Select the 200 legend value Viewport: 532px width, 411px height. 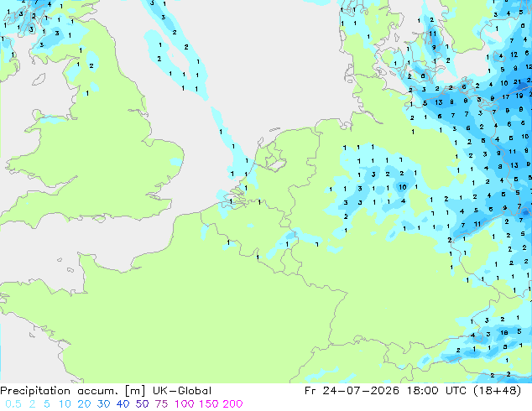(232, 404)
